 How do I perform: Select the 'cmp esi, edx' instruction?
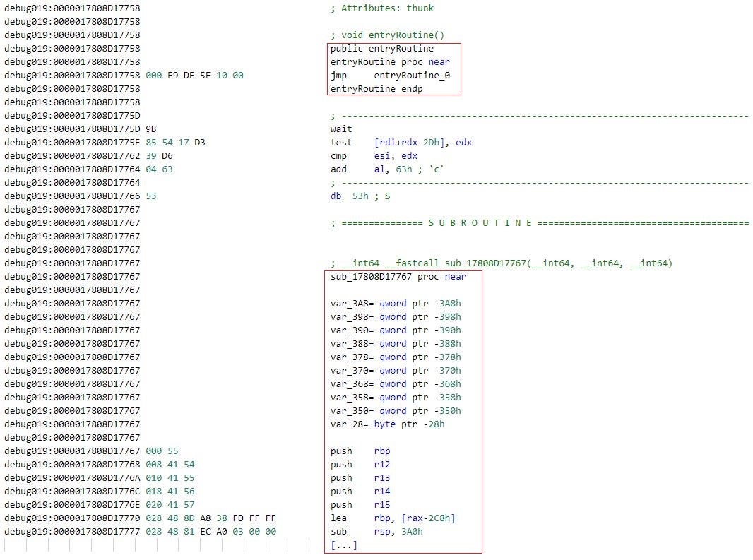[374, 156]
